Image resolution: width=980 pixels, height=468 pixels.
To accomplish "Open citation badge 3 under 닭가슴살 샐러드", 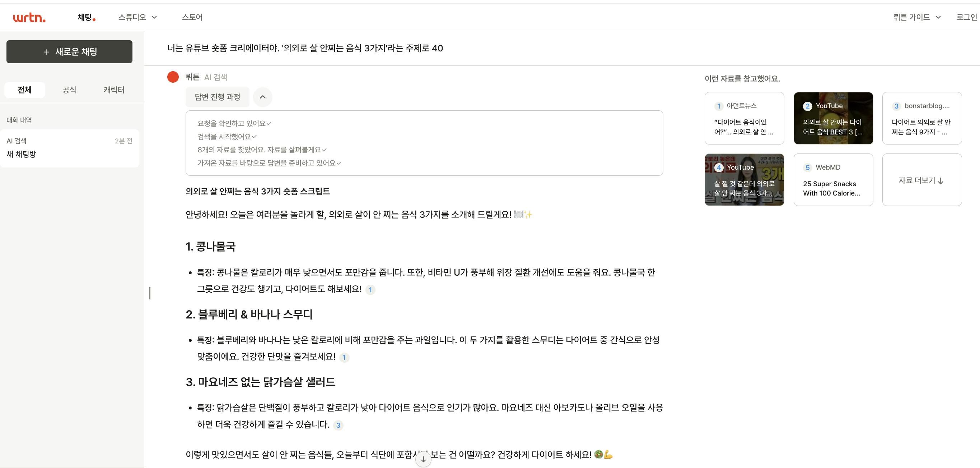I will [338, 425].
